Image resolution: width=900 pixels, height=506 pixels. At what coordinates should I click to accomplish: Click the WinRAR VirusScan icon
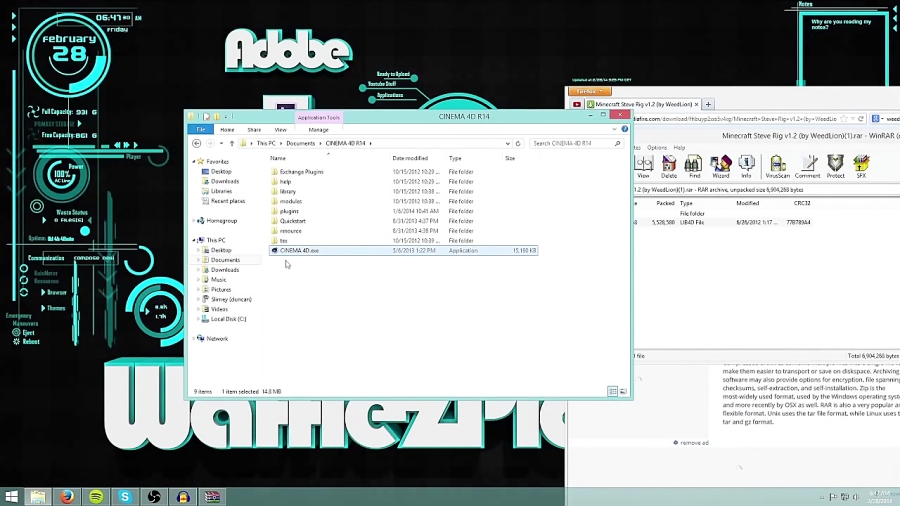pyautogui.click(x=777, y=165)
